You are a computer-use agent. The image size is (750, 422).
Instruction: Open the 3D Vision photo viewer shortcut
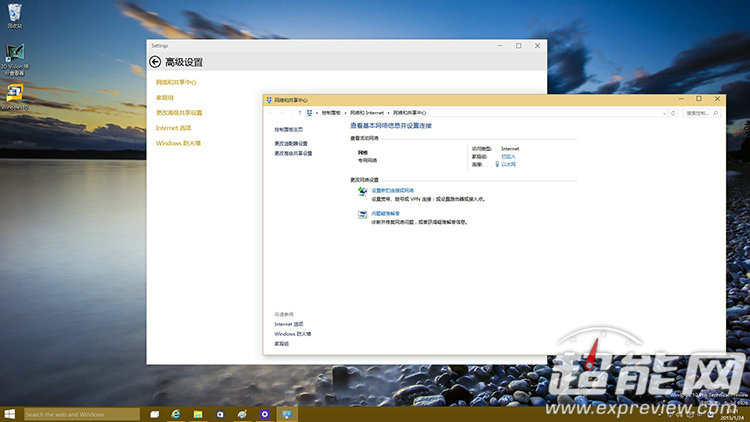pos(15,55)
